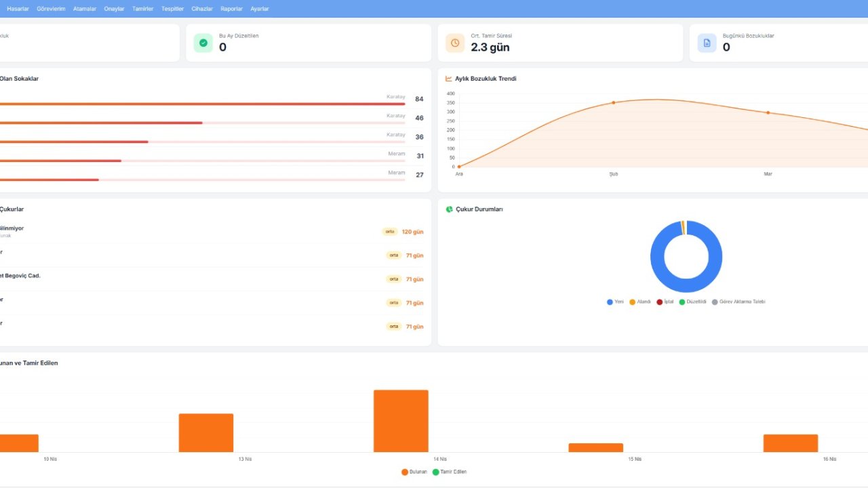Toggle the Görev Aktarma Talebi legend entry

click(738, 302)
